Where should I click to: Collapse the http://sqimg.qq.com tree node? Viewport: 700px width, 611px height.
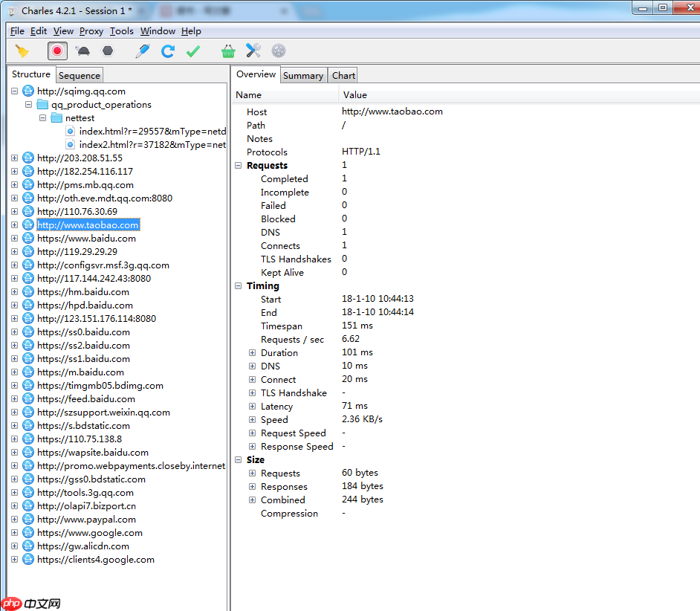click(15, 91)
